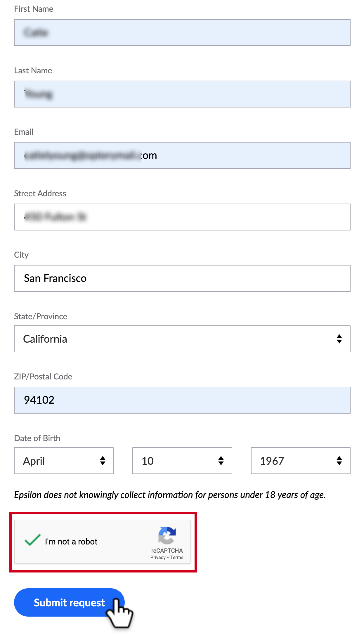
Task: Open the birth day dropdown showing 10
Action: click(x=182, y=461)
